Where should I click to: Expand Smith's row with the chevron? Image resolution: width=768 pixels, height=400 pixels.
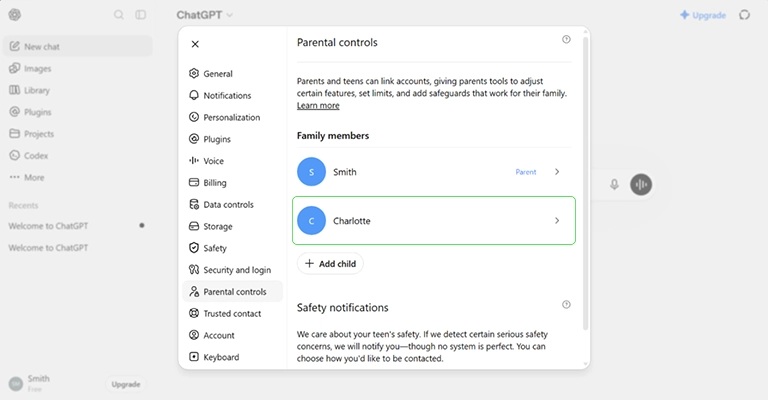[557, 172]
